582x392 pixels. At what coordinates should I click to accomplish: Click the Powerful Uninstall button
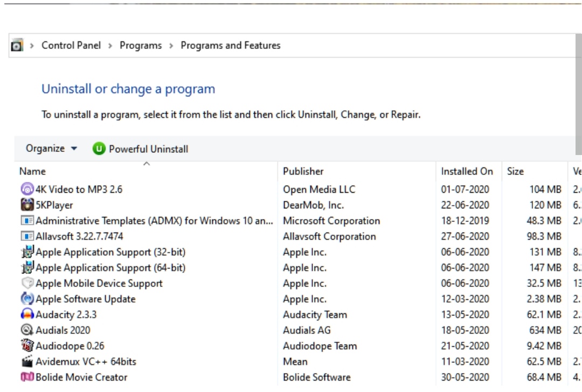click(x=141, y=149)
